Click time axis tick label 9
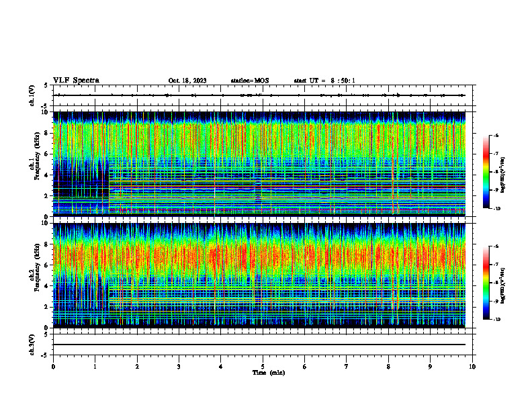This screenshot has height=411, width=532. [x=430, y=367]
